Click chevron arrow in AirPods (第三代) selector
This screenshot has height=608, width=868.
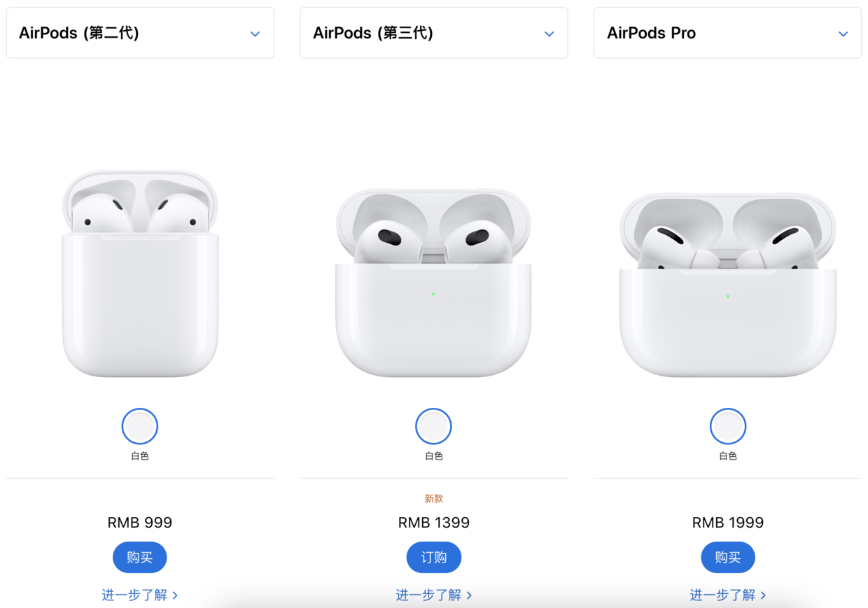[549, 34]
